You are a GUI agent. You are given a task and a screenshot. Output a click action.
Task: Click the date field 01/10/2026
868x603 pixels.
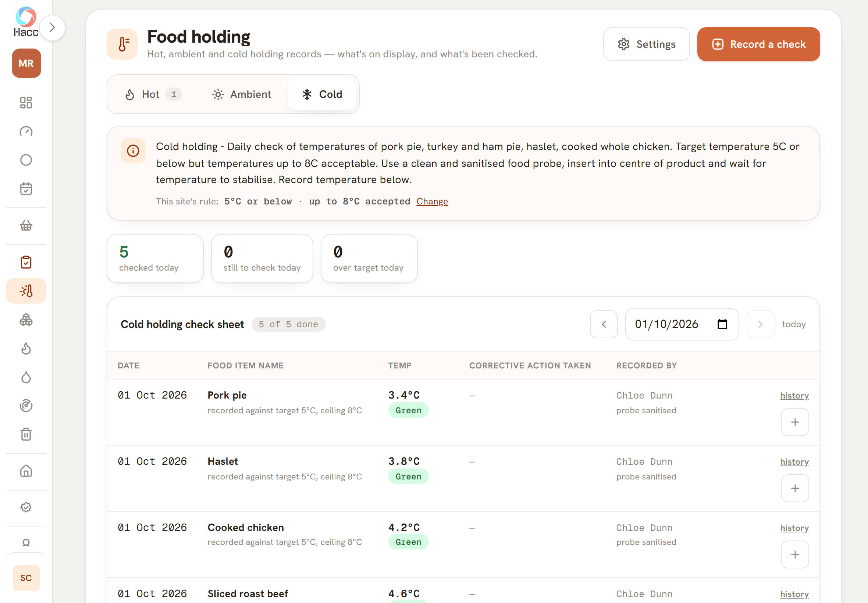click(x=682, y=324)
